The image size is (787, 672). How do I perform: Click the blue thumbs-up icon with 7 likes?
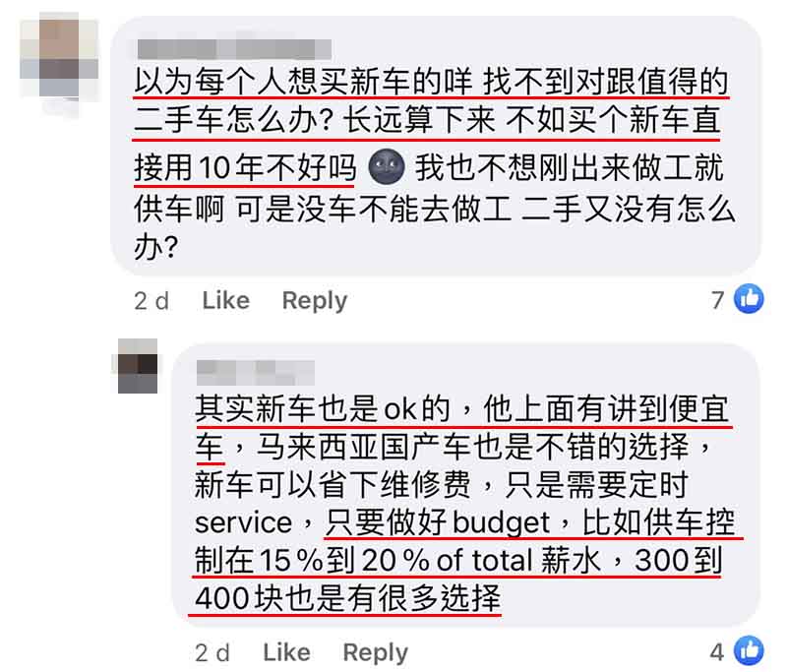tap(749, 298)
